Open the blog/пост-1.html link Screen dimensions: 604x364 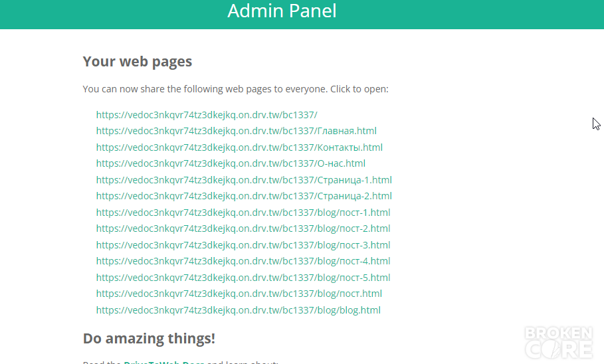(x=243, y=213)
